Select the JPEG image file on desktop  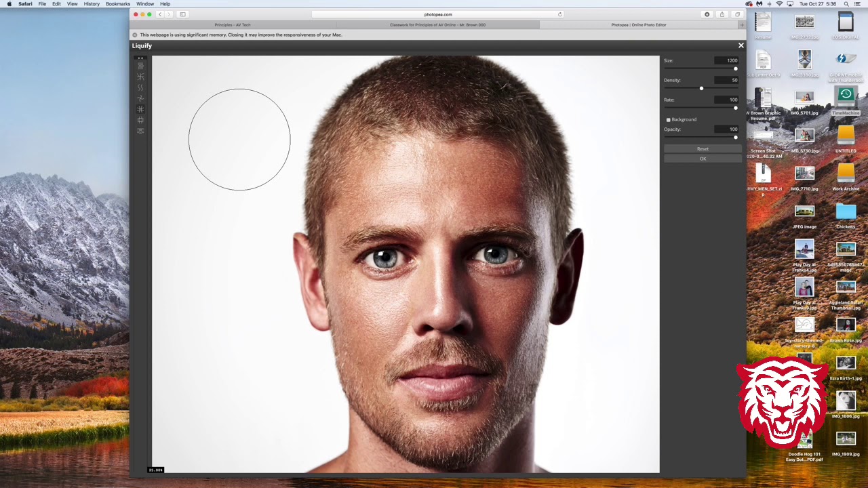click(804, 216)
